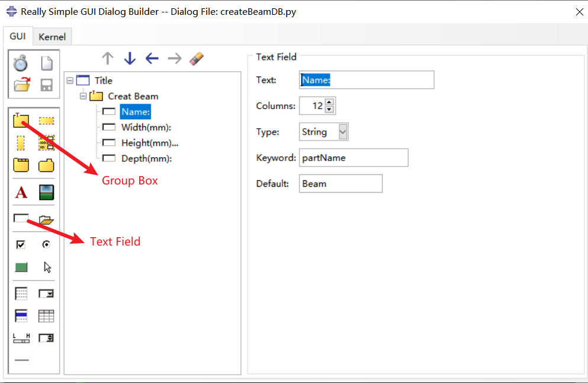Switch to the Kernel tab
This screenshot has height=383, width=588.
coord(52,37)
